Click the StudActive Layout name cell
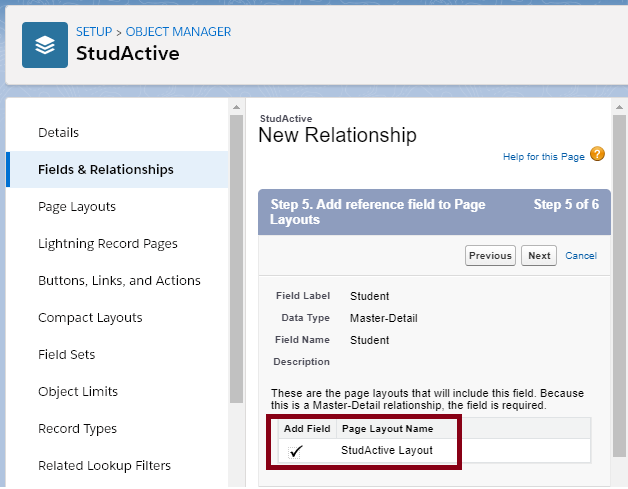This screenshot has width=628, height=489. (387, 451)
